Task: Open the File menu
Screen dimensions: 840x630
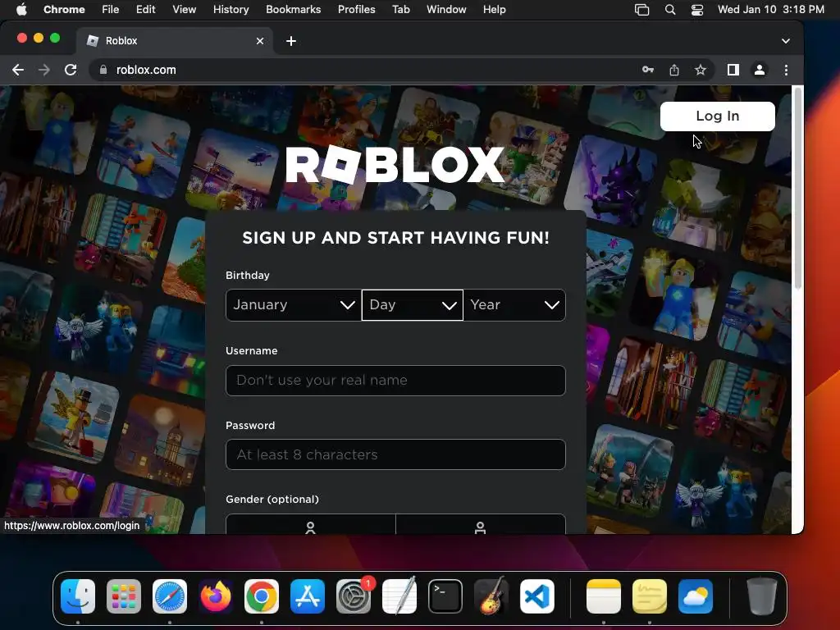Action: 111,9
